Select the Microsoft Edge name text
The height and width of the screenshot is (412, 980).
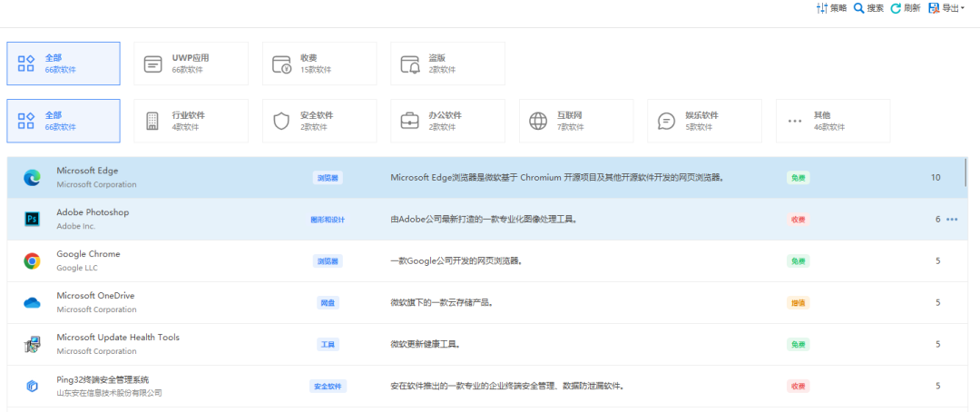[87, 171]
